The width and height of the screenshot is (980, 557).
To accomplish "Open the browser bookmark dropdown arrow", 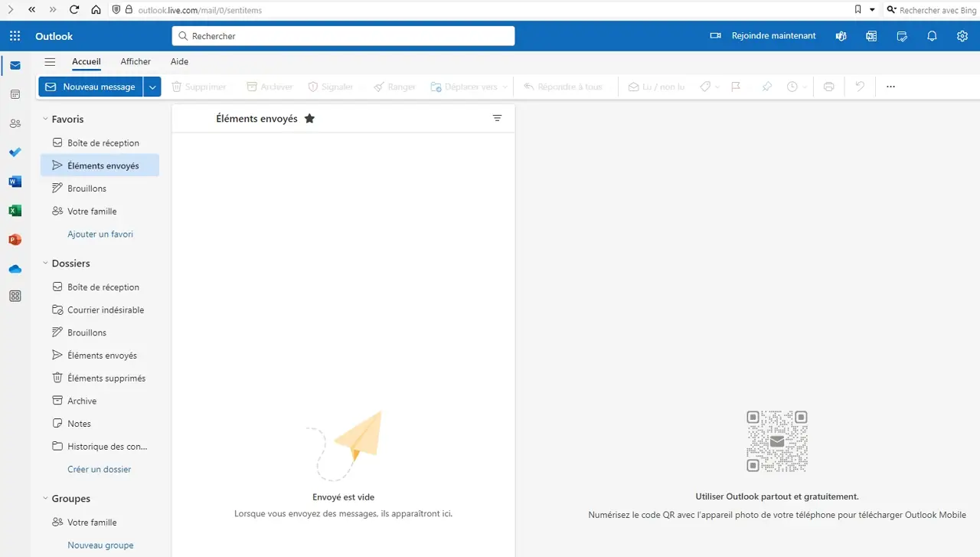I will coord(872,10).
